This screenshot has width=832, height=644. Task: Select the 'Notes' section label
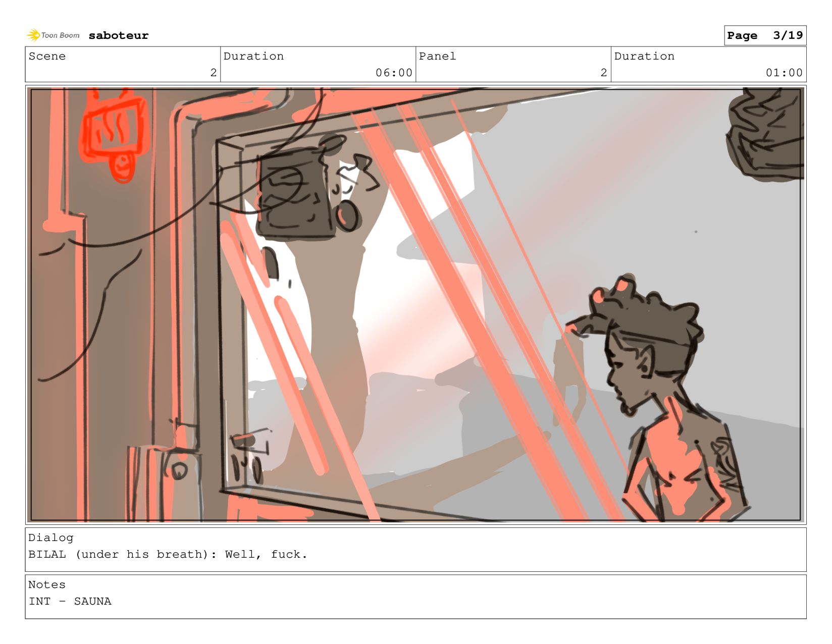click(x=47, y=584)
